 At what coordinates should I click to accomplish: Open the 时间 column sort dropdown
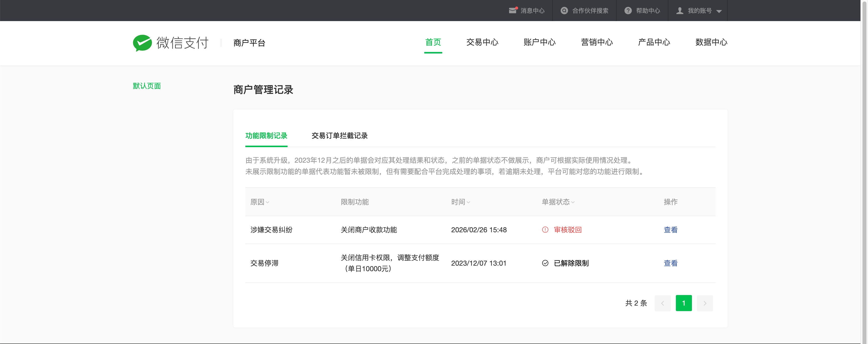tap(468, 202)
